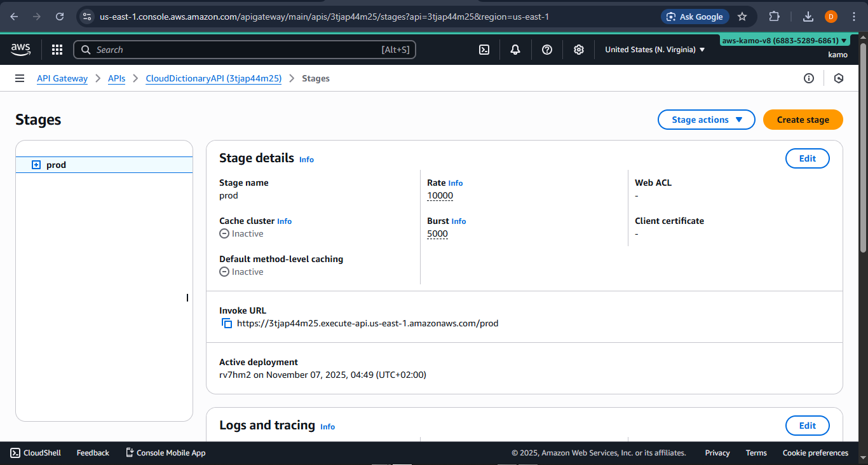Open the services grid launcher

click(57, 49)
